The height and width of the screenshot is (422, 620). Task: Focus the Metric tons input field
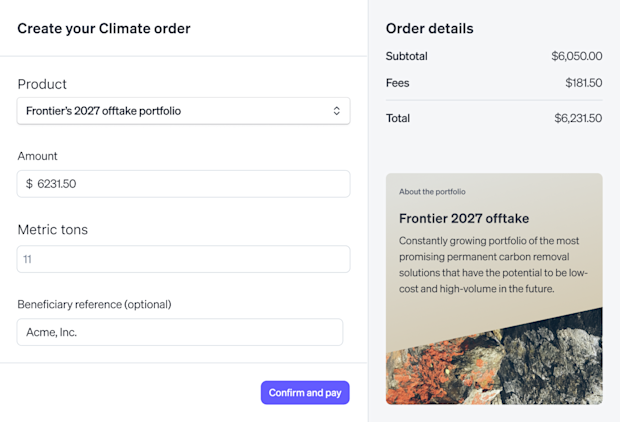(183, 259)
